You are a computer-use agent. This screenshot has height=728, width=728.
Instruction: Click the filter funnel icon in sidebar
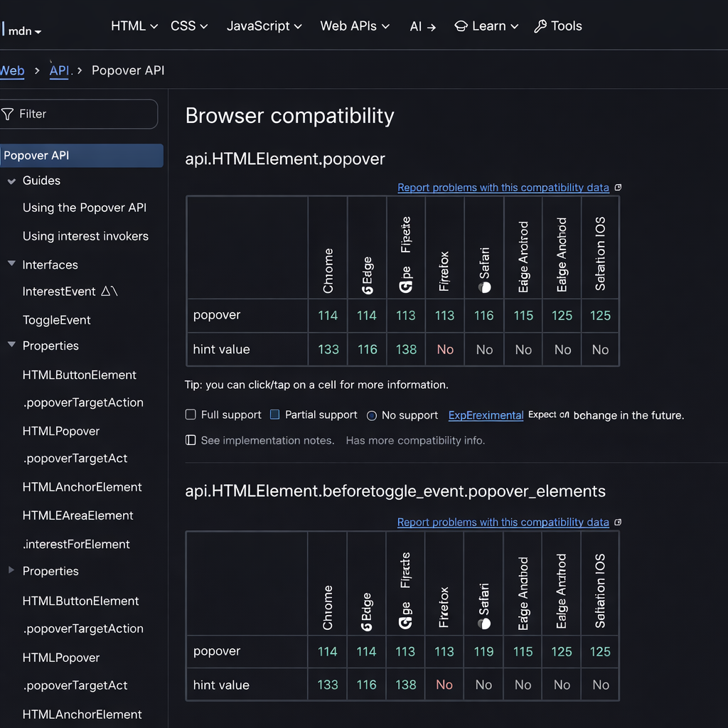point(9,114)
